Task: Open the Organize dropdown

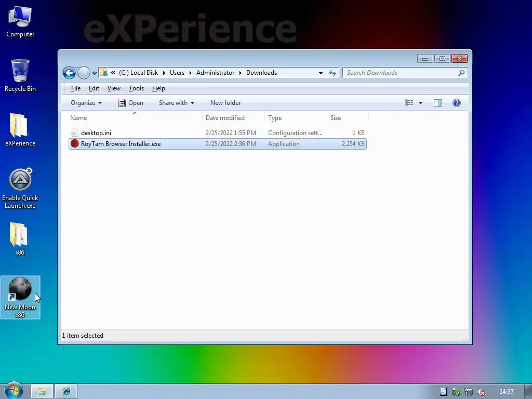Action: (x=86, y=103)
